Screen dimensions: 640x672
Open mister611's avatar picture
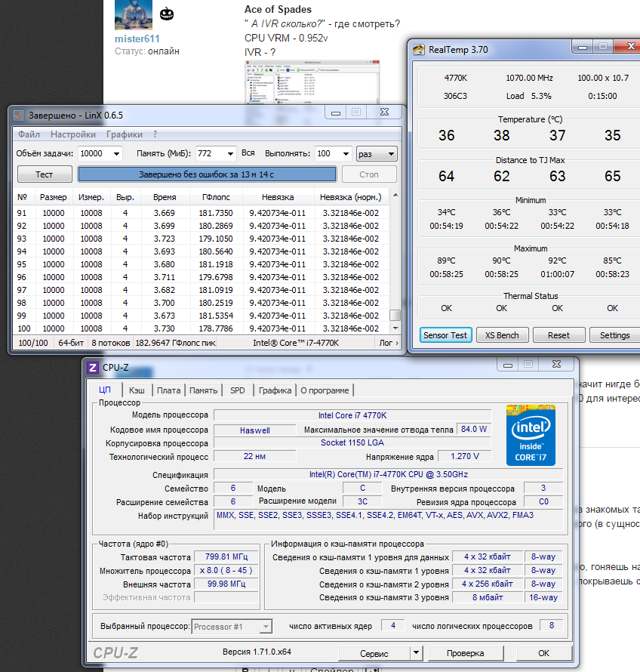[134, 15]
